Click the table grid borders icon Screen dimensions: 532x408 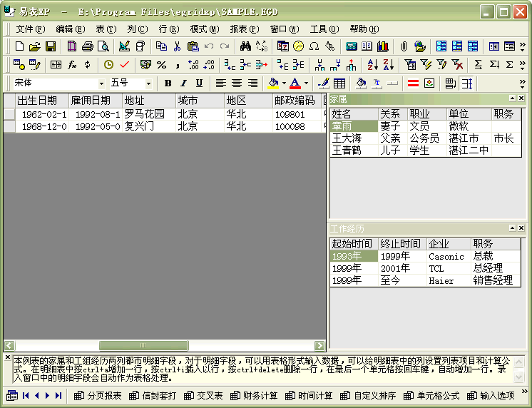click(339, 83)
